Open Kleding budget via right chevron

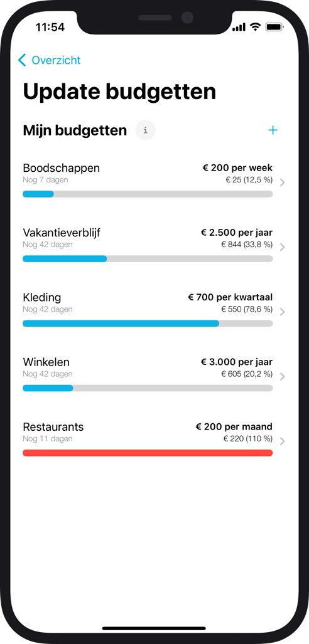pyautogui.click(x=282, y=312)
